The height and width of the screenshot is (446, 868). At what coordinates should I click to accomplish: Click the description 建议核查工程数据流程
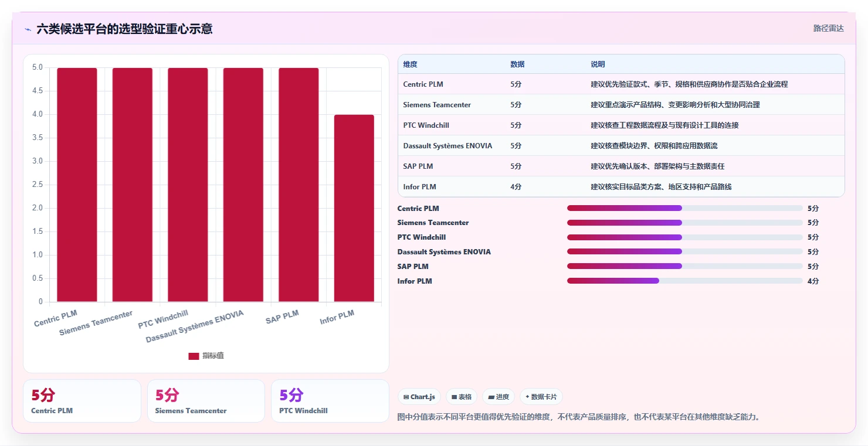(x=664, y=125)
